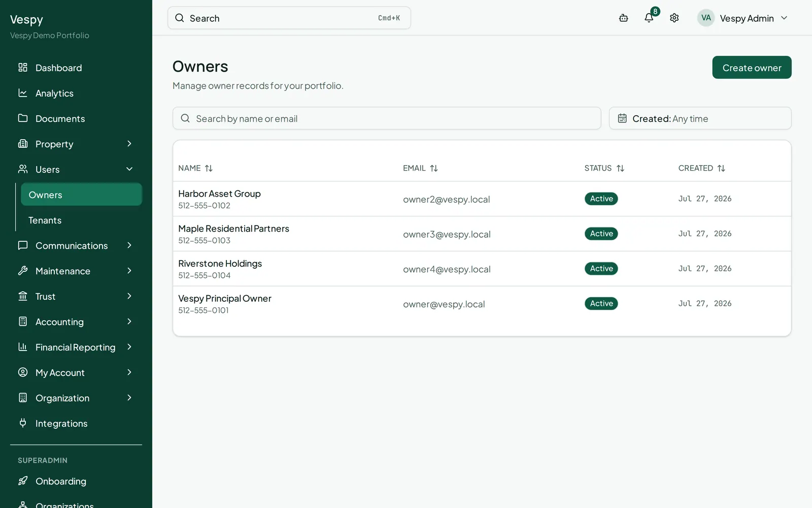Open Analytics from sidebar
This screenshot has height=508, width=812.
[x=76, y=93]
